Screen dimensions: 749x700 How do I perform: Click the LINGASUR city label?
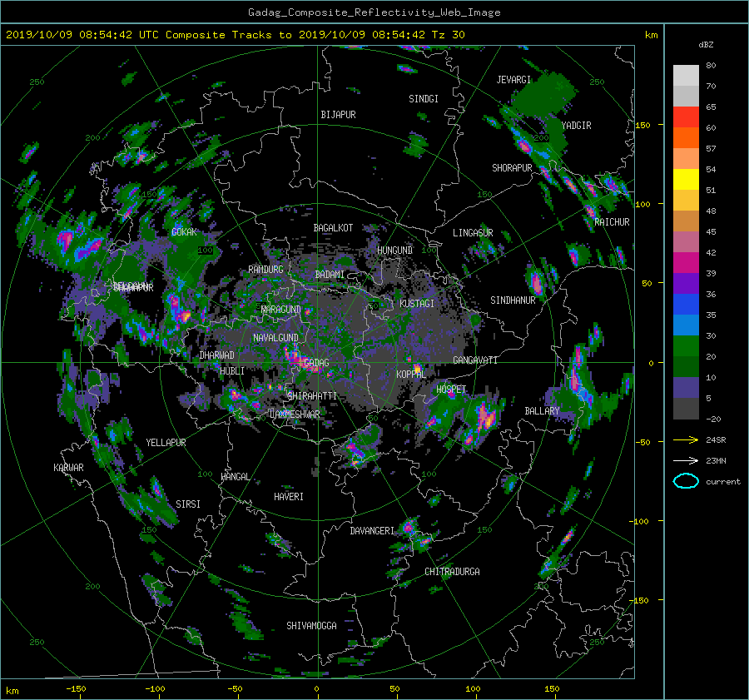[x=473, y=233]
